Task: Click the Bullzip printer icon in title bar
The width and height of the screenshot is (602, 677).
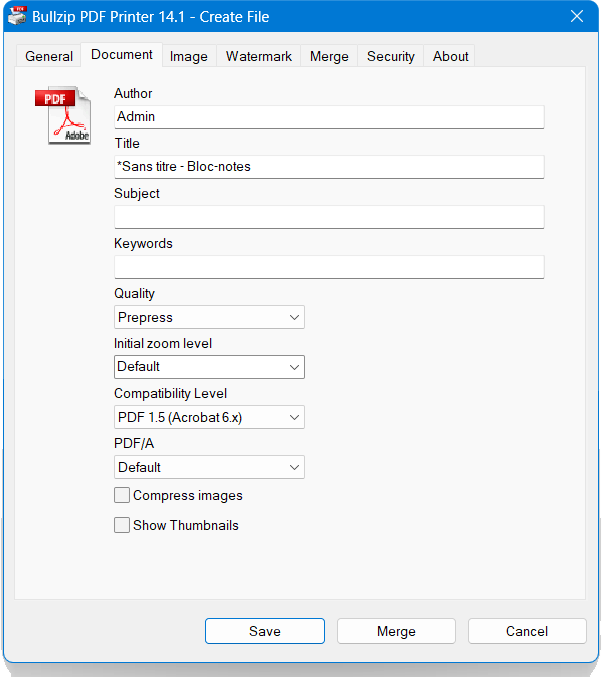Action: [18, 16]
